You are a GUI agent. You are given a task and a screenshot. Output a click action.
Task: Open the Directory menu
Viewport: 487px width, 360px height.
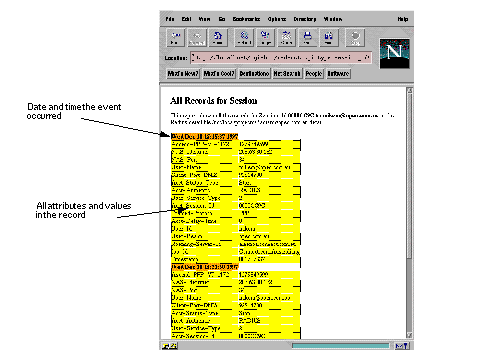[x=305, y=19]
